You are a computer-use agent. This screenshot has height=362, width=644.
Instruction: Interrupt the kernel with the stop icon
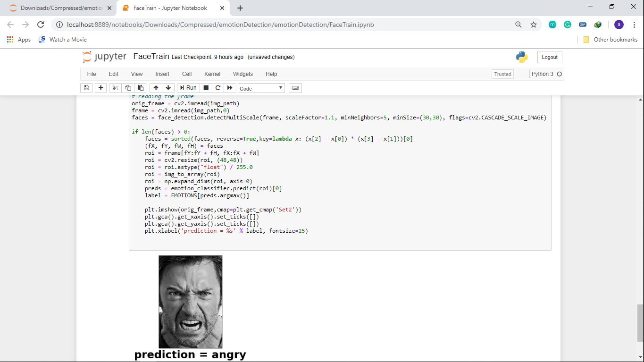coord(206,88)
